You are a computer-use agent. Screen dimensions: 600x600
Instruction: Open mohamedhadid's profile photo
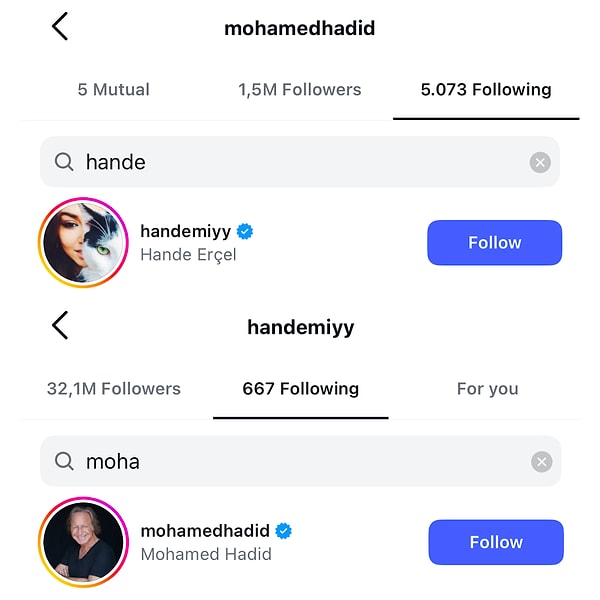point(83,542)
